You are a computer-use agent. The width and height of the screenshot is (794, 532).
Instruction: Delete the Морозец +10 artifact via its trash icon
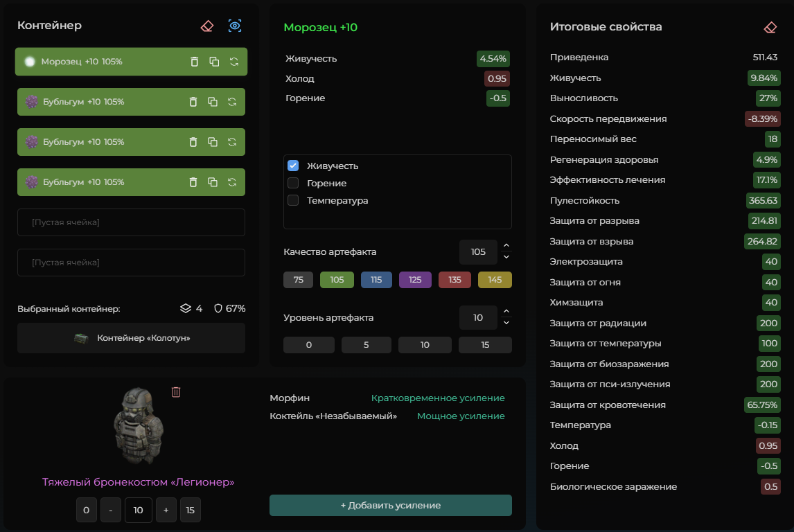click(x=195, y=62)
